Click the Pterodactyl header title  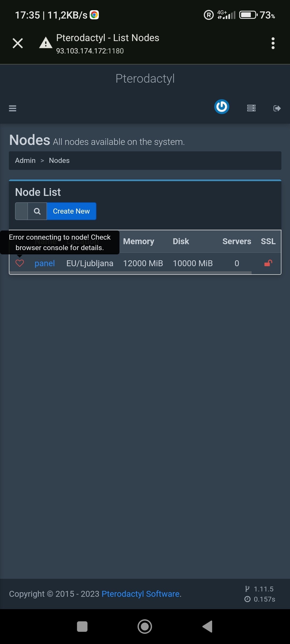[145, 79]
